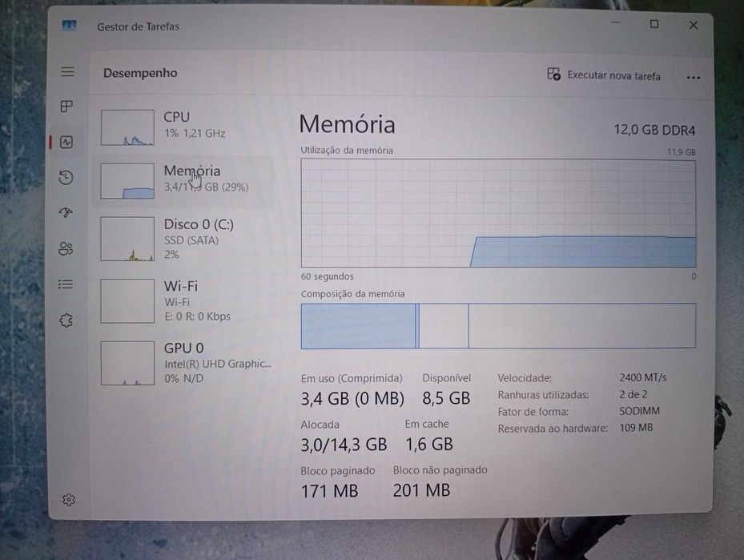
Task: Click the 2 de 2 slots value
Action: click(633, 394)
